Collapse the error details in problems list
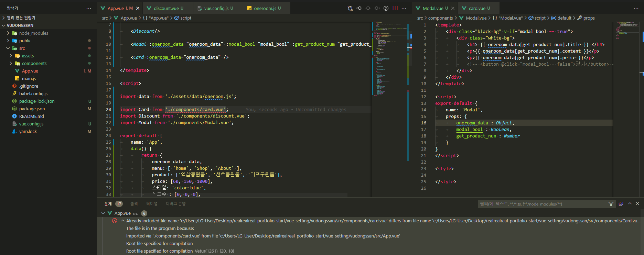 point(122,221)
